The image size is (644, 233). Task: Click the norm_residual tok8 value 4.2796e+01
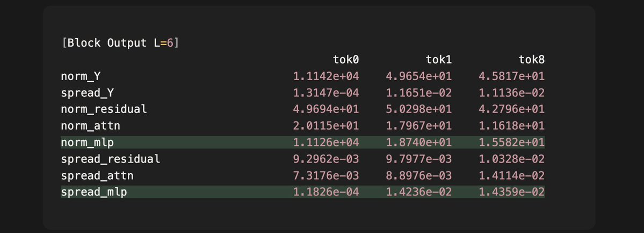click(512, 110)
